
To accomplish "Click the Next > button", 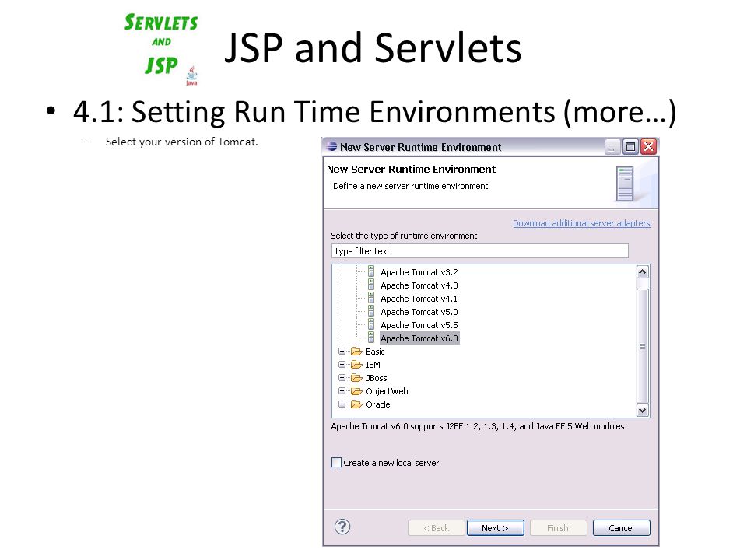I will click(496, 527).
